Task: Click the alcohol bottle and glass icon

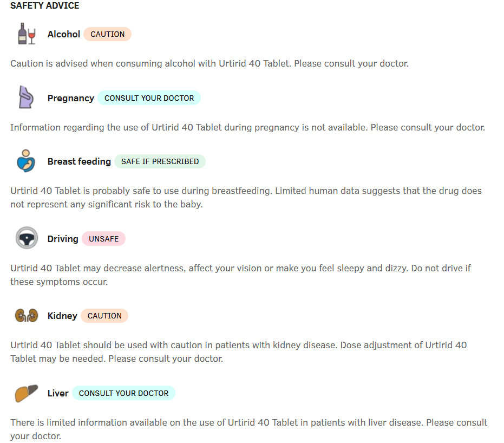Action: click(27, 34)
